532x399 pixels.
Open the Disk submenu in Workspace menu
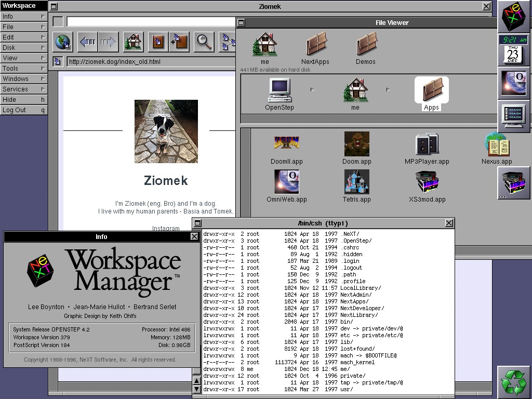click(x=23, y=47)
